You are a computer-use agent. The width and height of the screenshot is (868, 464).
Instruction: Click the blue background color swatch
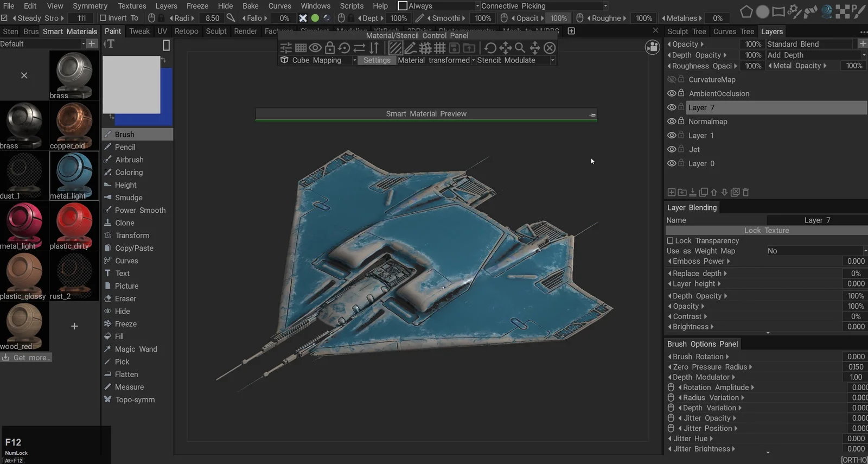pos(167,97)
